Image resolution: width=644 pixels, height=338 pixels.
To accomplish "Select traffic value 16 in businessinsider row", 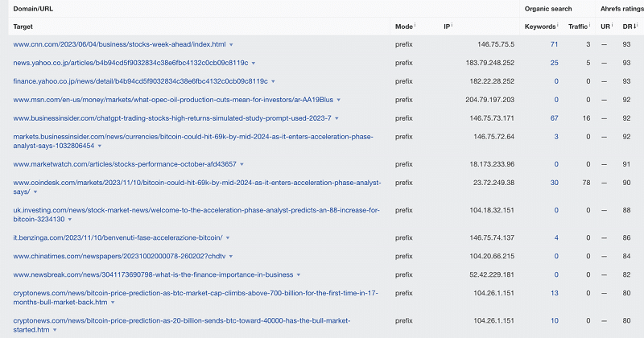I will click(x=586, y=118).
